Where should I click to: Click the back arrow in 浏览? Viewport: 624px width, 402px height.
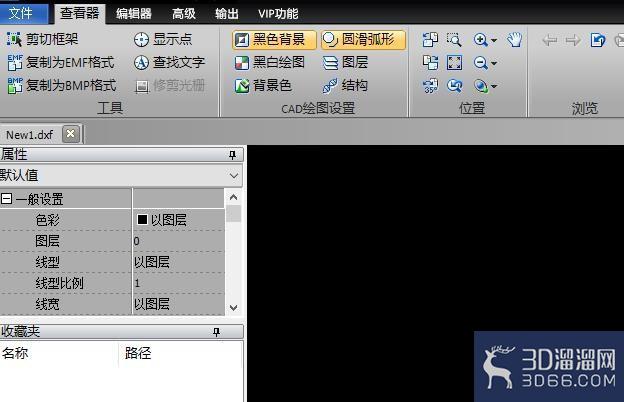tap(550, 40)
